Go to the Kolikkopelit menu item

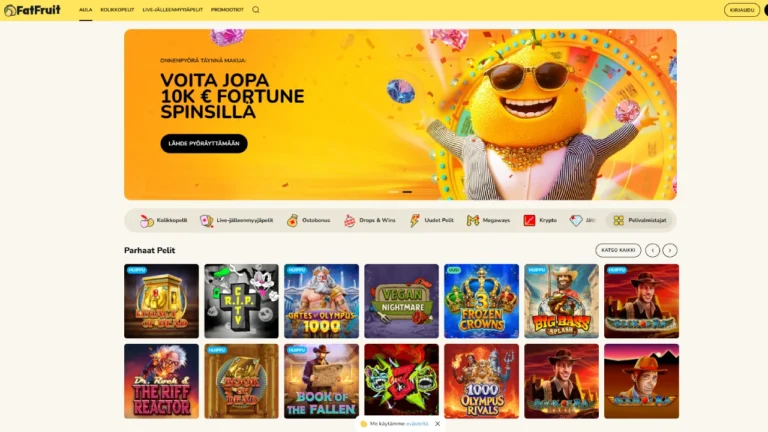[117, 10]
